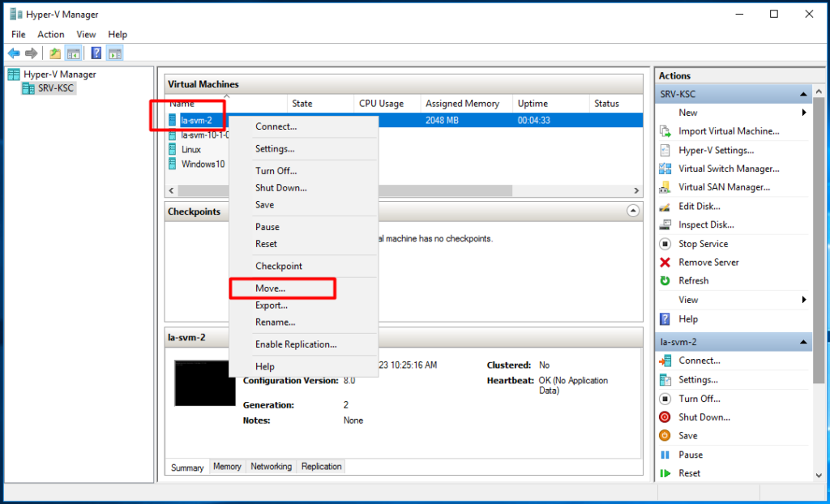Image resolution: width=830 pixels, height=504 pixels.
Task: Select the Summary tab
Action: click(x=187, y=468)
